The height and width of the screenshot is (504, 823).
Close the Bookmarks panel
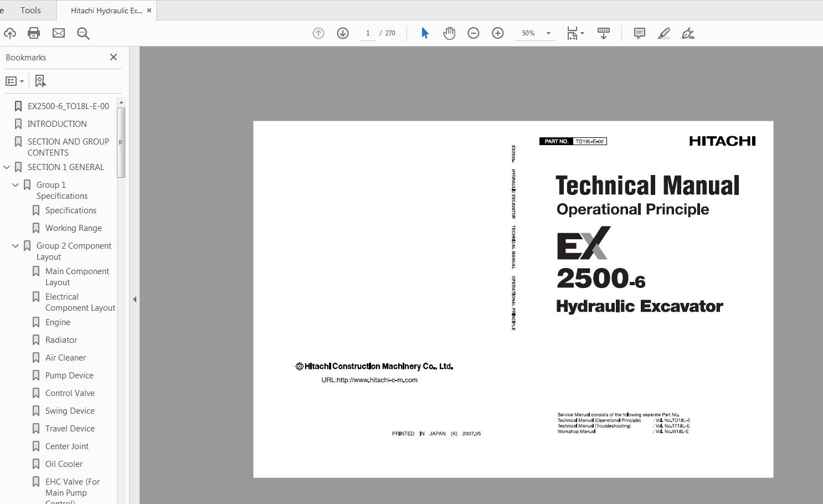pos(114,57)
